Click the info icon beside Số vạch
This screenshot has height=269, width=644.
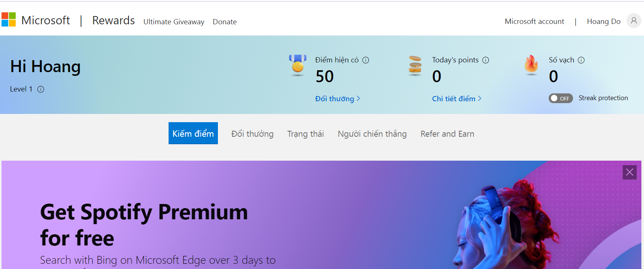point(581,60)
